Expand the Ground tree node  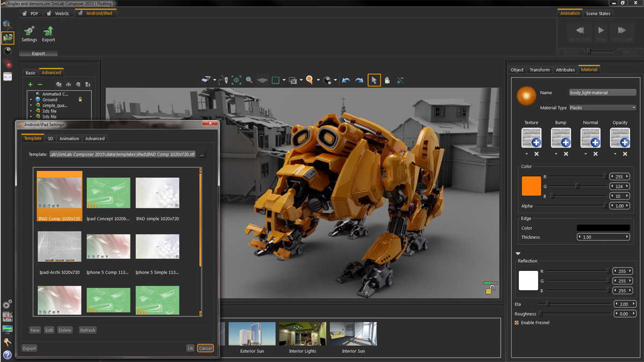tap(31, 100)
